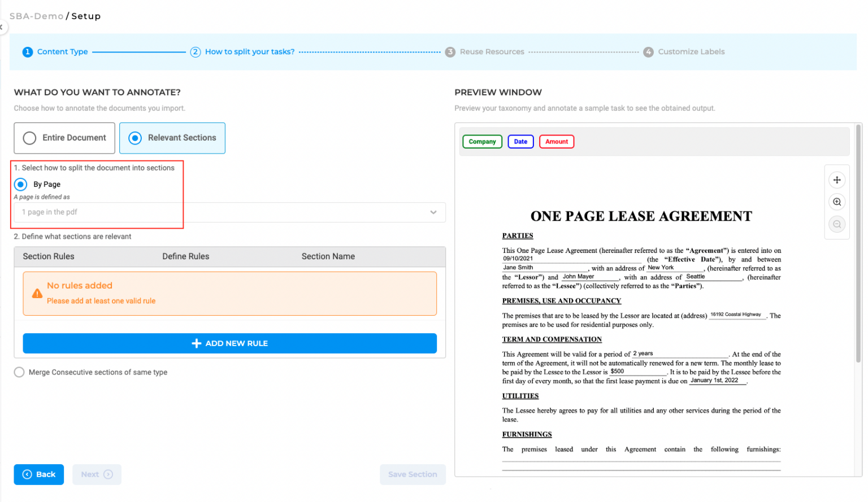Click the circled arrow in the Next button
868x502 pixels.
107,474
